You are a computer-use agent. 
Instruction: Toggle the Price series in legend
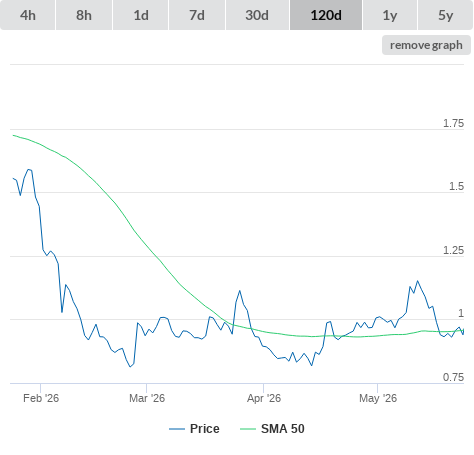coord(205,429)
